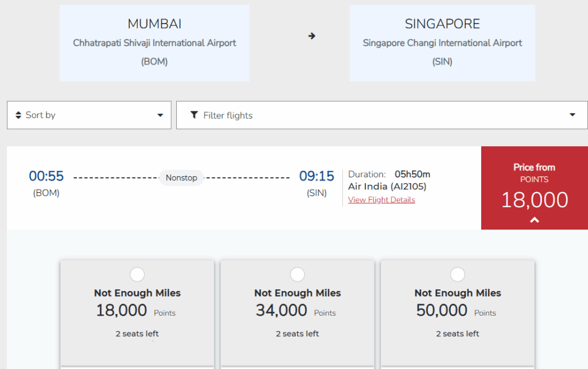Click the Duration 05h50m text
Image resolution: width=588 pixels, height=369 pixels.
click(389, 174)
